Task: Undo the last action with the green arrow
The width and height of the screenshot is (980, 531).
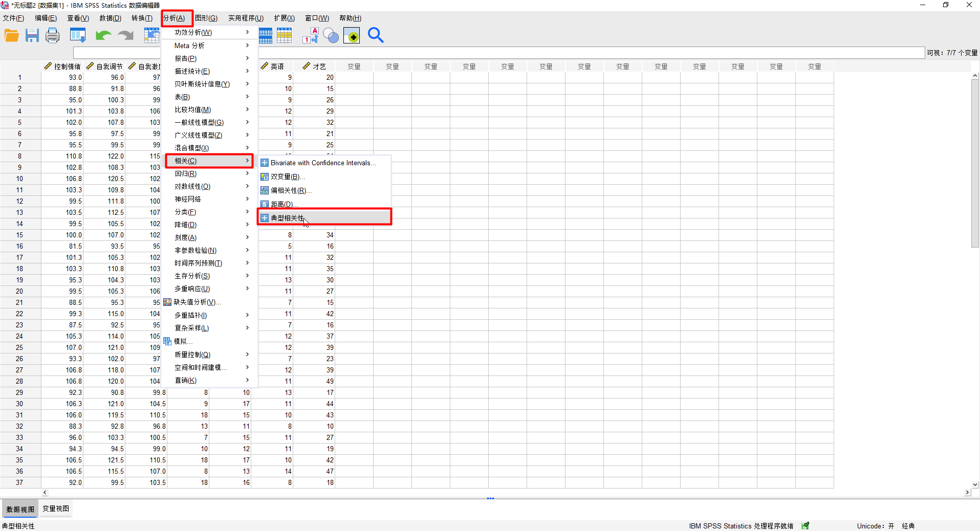Action: tap(103, 35)
